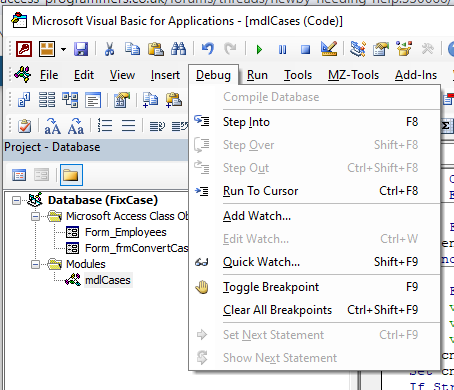
Task: Click the View Microsoft Access key icon
Action: 24,49
